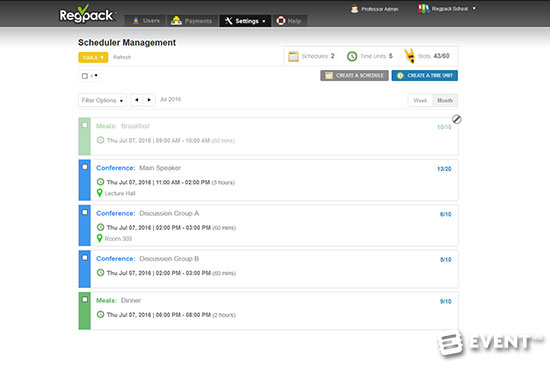This screenshot has height=365, width=550.
Task: Click the Breakfast 10/10 slot count
Action: [444, 127]
